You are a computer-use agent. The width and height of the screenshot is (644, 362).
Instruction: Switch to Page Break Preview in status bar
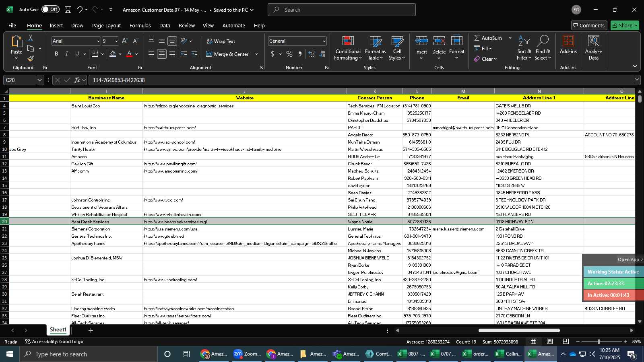point(566,341)
